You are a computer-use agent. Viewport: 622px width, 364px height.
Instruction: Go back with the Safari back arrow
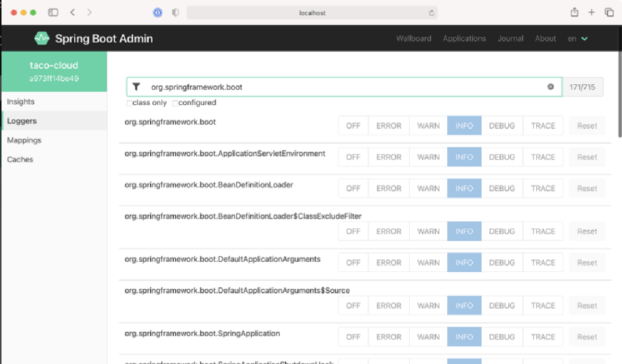coord(73,12)
